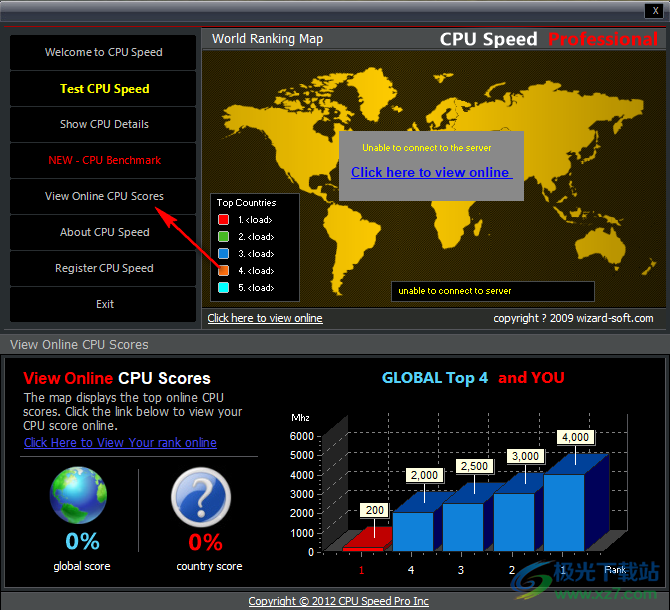This screenshot has height=610, width=670.
Task: Click the blue bar labeled 3,000
Action: pyautogui.click(x=514, y=522)
